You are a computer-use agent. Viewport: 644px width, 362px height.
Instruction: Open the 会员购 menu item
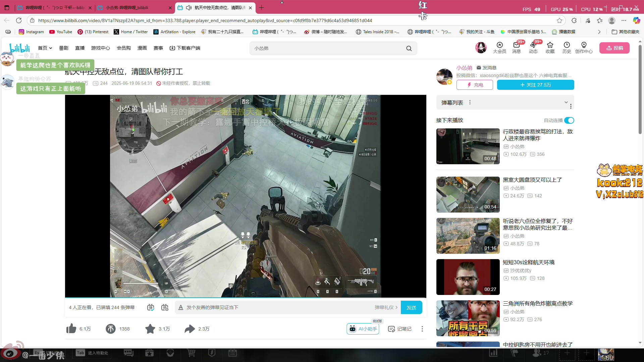[x=124, y=48]
